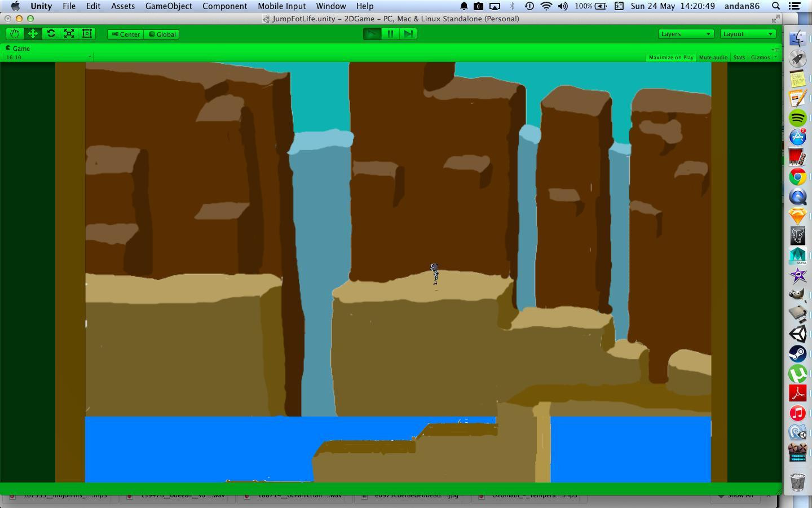
Task: Open the Notification Center list icon
Action: point(795,6)
